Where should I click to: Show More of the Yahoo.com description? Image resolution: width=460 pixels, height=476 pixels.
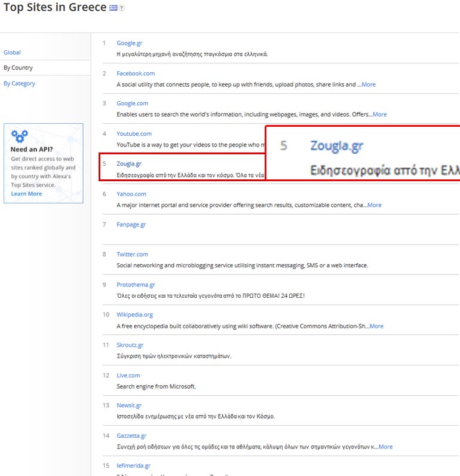tap(373, 205)
